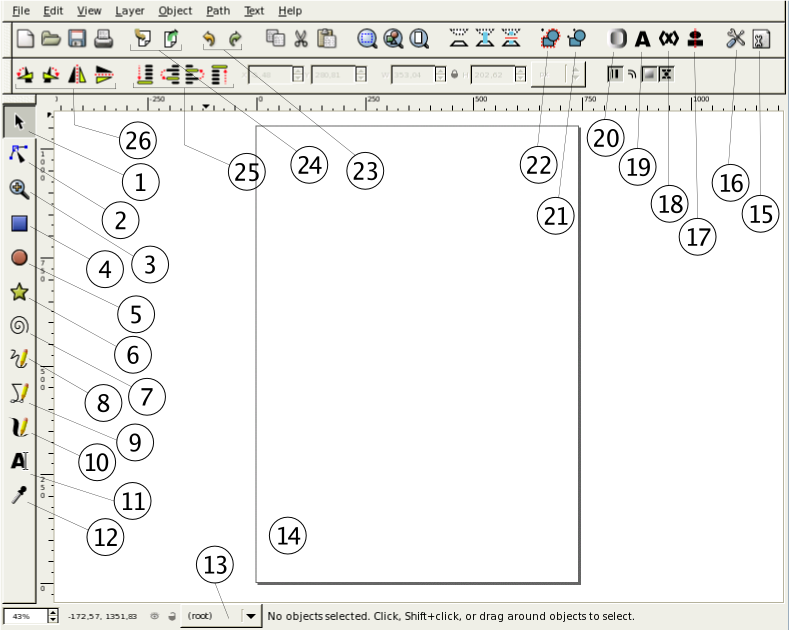Open the Path menu
789x630 pixels.
[217, 11]
